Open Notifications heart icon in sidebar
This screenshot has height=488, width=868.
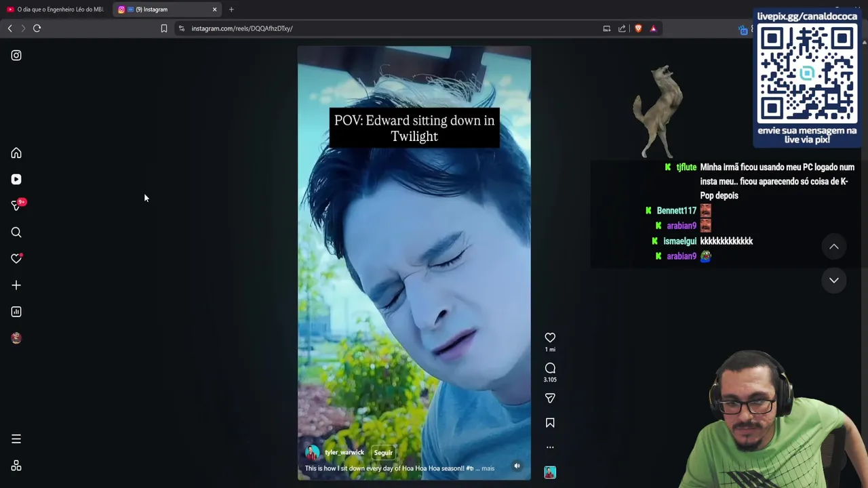click(x=16, y=259)
